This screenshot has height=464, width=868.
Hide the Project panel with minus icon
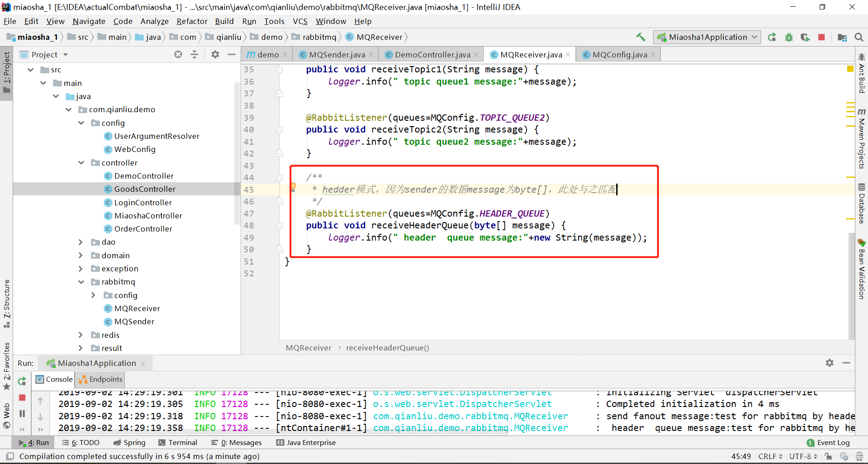click(231, 54)
